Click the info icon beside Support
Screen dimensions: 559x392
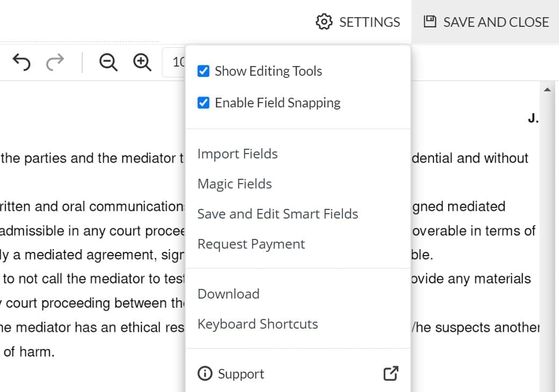[x=205, y=374]
